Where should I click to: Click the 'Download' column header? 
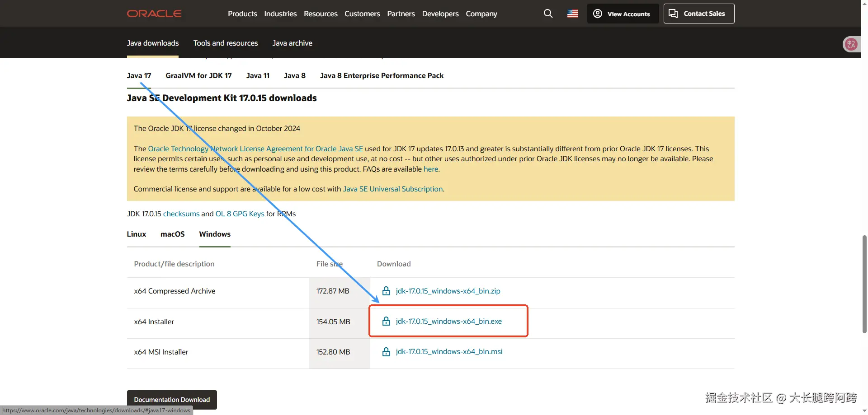(x=394, y=264)
